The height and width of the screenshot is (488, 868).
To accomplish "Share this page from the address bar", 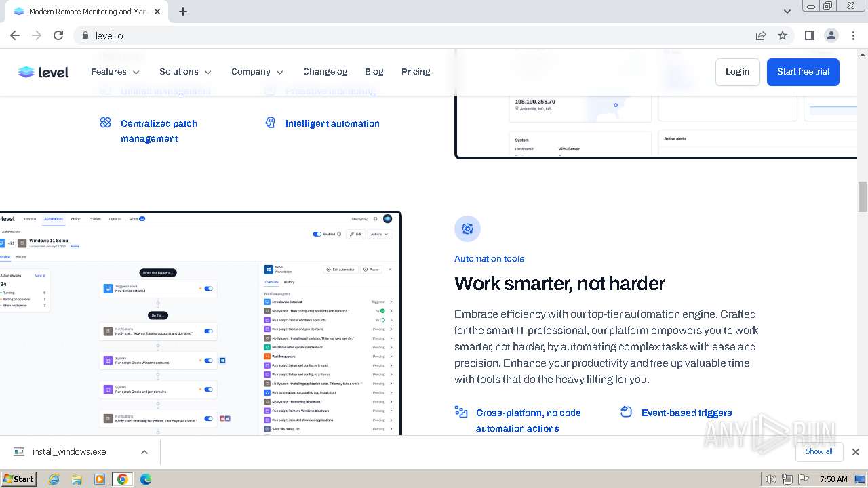I will (761, 35).
